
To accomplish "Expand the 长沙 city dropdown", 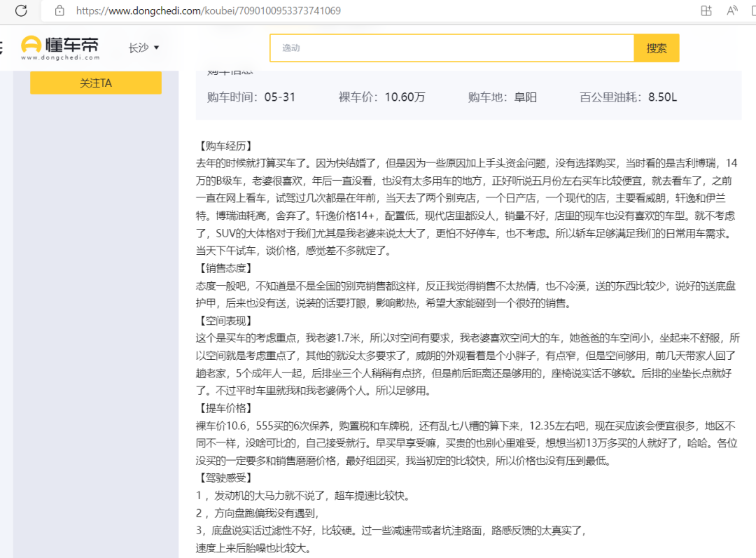I will click(143, 48).
